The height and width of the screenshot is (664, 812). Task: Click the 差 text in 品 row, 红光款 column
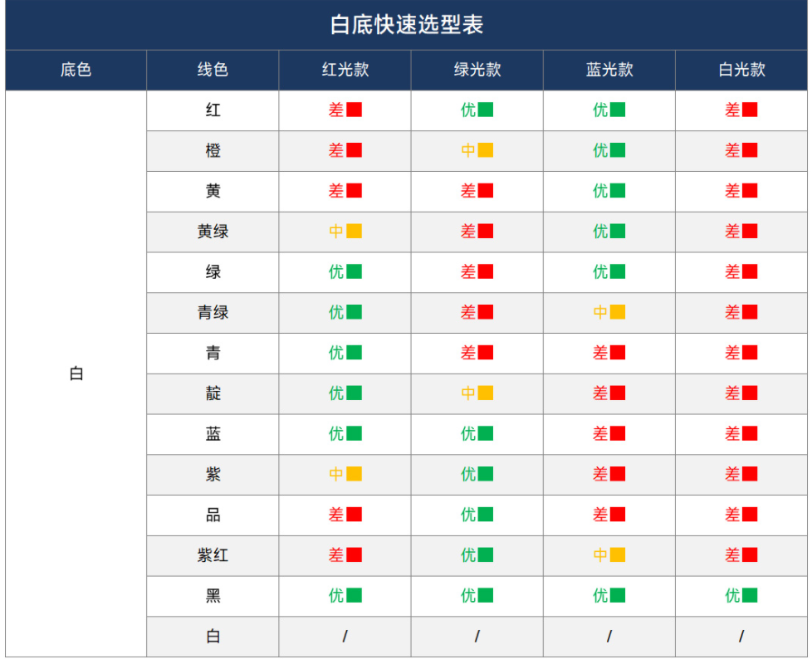click(335, 515)
